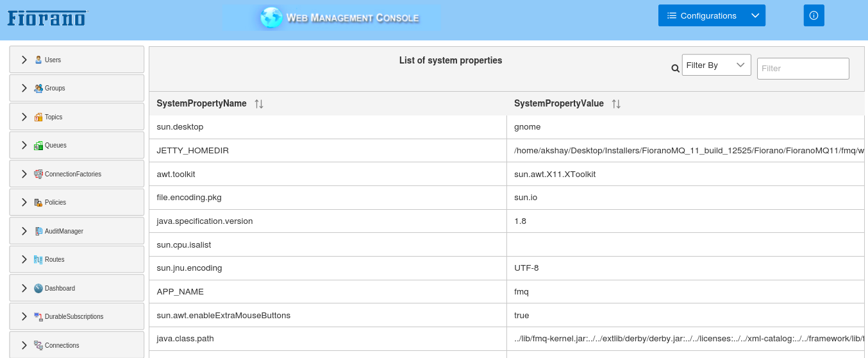Expand the Connections chevron
The image size is (868, 358).
[24, 345]
